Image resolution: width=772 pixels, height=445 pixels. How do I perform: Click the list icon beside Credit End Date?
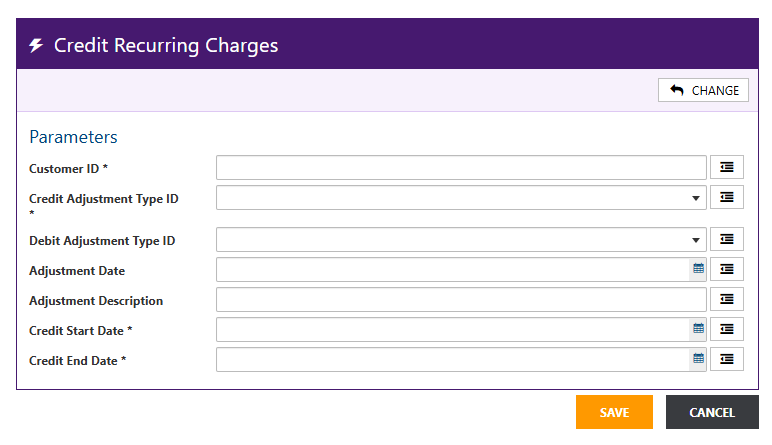727,359
